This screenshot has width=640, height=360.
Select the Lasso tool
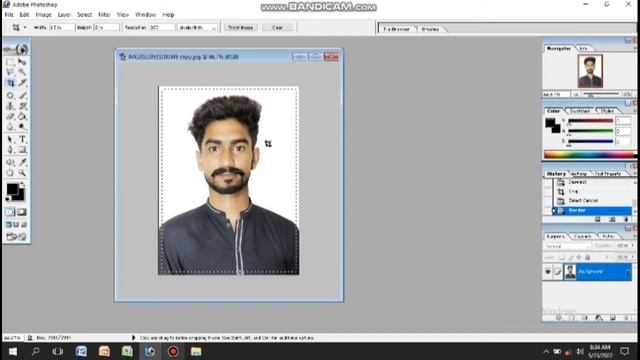point(10,72)
